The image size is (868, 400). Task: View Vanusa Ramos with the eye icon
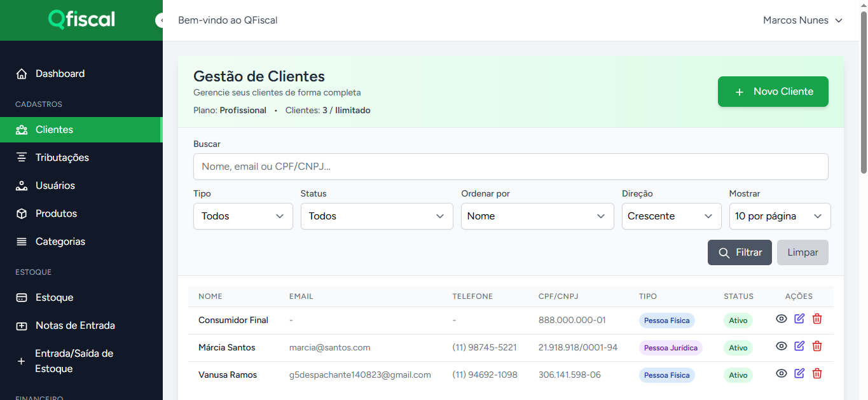pyautogui.click(x=782, y=373)
